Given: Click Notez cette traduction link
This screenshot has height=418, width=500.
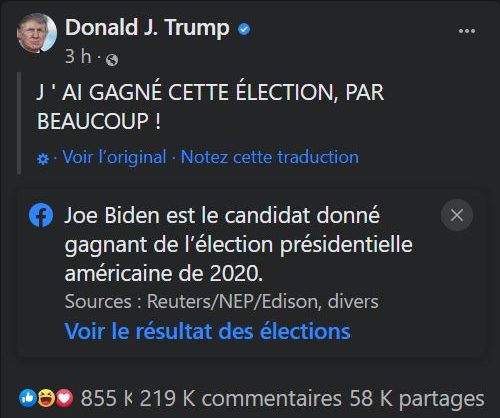Looking at the screenshot, I should [x=270, y=157].
